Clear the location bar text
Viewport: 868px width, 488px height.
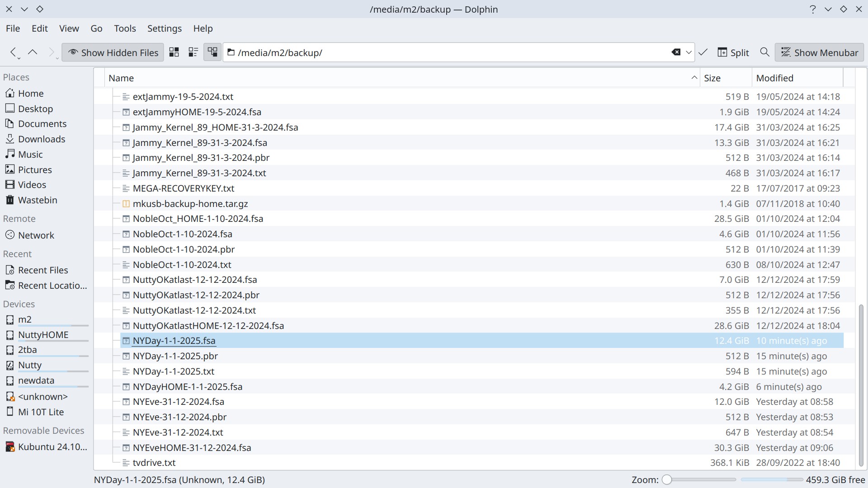676,52
